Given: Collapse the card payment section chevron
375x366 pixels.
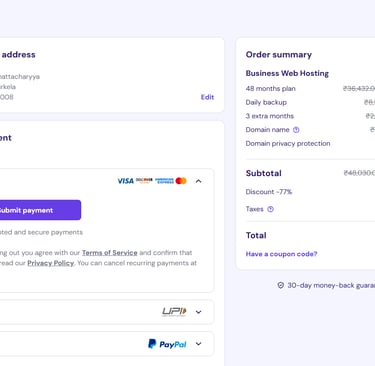Looking at the screenshot, I should click(199, 181).
